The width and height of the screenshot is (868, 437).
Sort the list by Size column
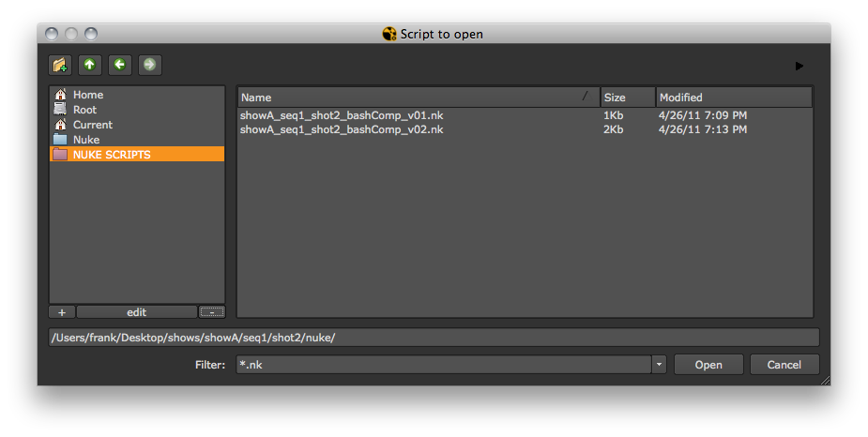point(627,98)
